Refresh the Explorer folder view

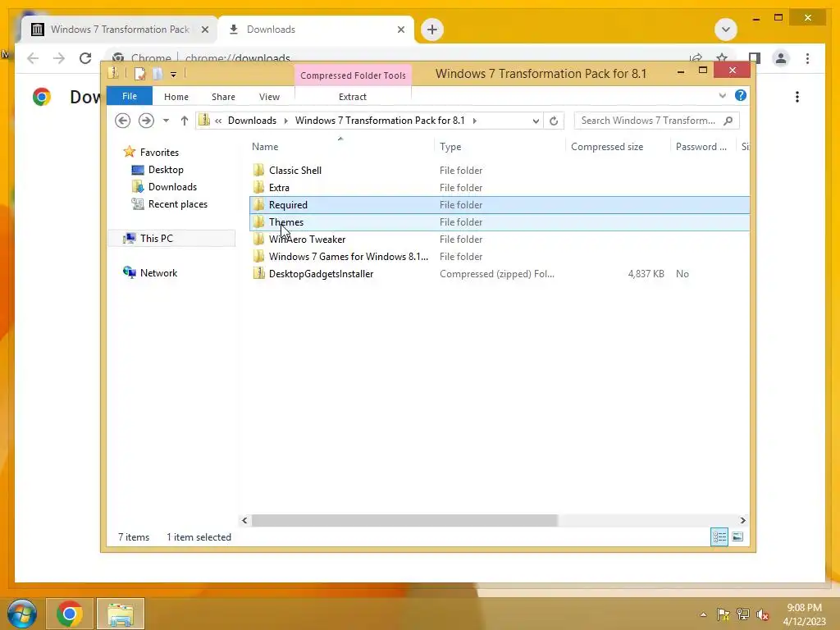(x=554, y=121)
